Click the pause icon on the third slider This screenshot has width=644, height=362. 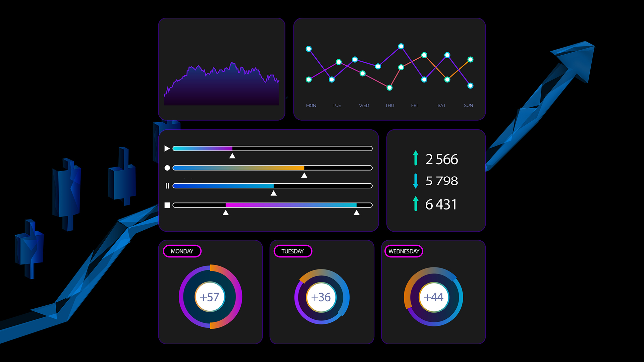pos(167,186)
